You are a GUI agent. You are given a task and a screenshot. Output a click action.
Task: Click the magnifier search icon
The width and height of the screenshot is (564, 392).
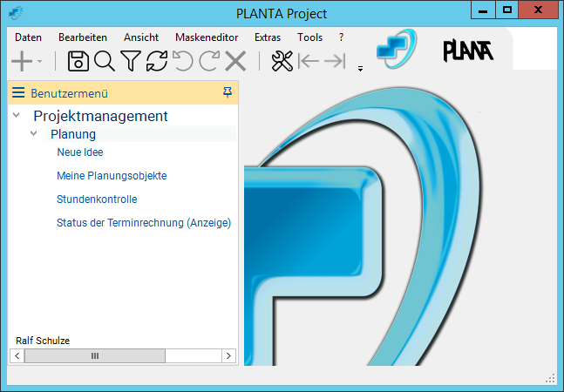(105, 61)
